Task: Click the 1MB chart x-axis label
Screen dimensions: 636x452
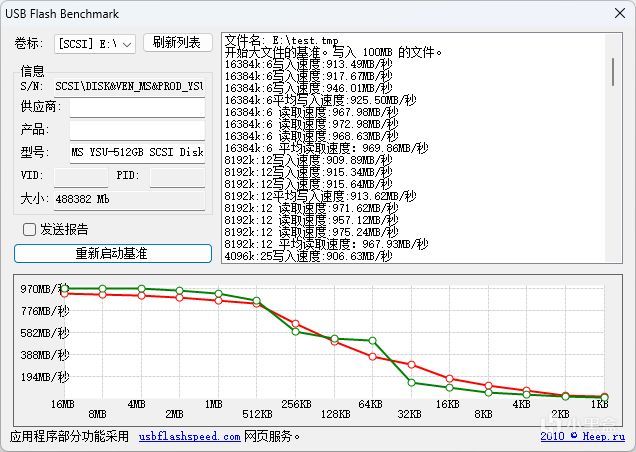Action: 213,404
